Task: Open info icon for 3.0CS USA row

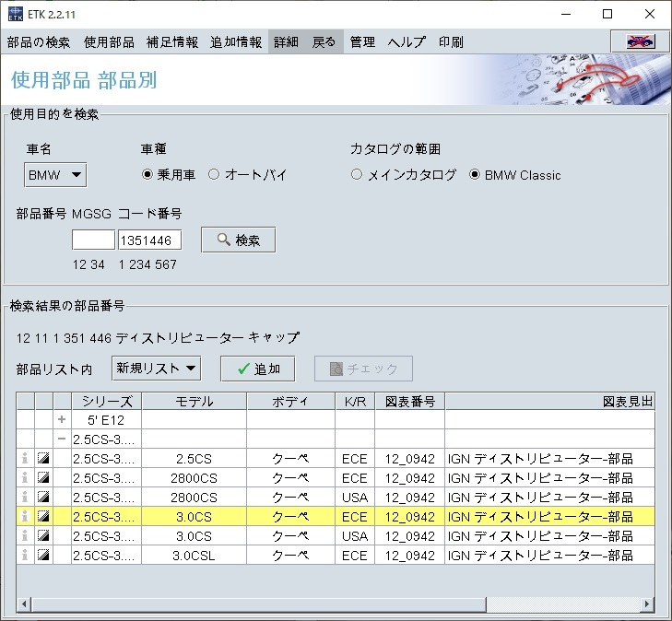Action: (x=25, y=535)
